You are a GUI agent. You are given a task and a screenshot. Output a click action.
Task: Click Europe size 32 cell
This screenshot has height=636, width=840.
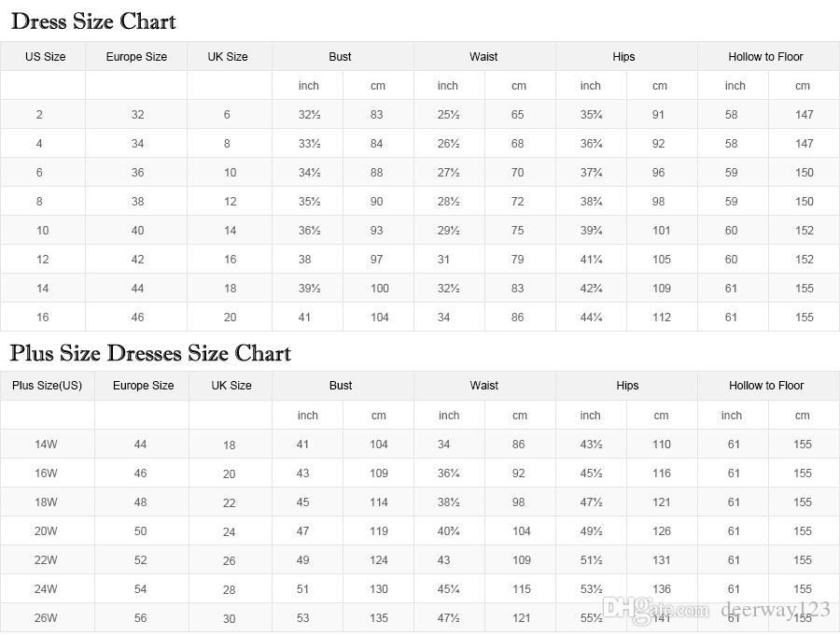click(137, 115)
